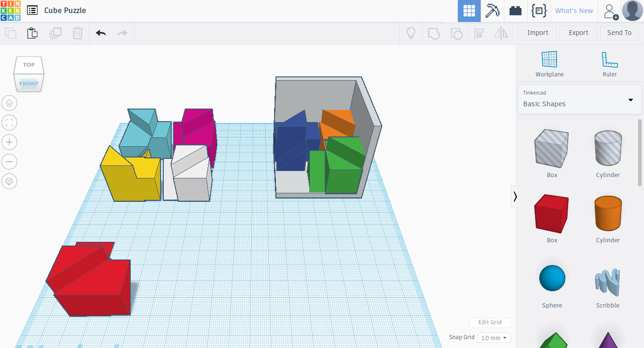
Task: Click the Home view button
Action: (9, 103)
